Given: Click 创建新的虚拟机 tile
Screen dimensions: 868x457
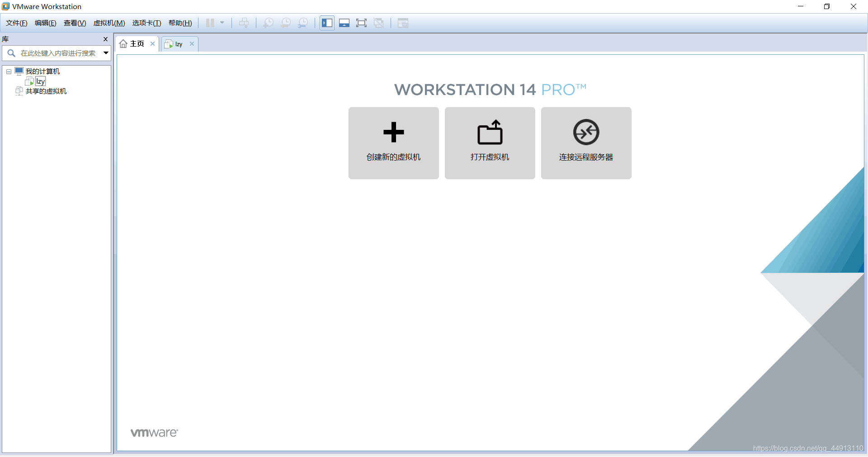Looking at the screenshot, I should point(394,143).
